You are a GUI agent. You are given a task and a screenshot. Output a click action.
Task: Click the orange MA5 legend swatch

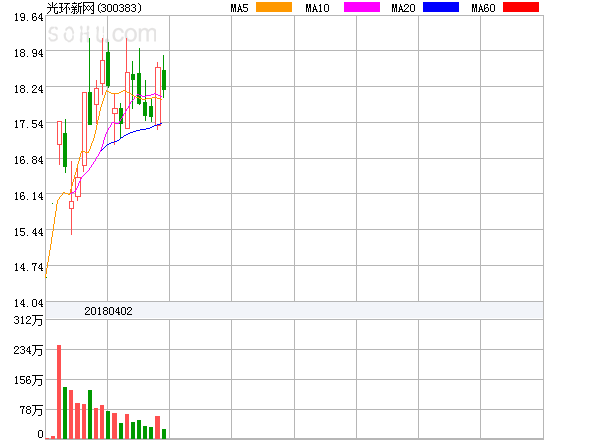[274, 7]
